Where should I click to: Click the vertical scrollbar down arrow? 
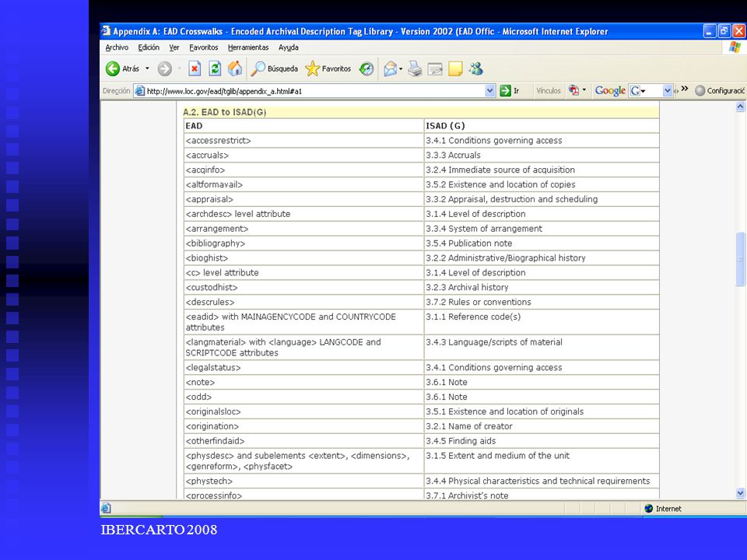click(740, 493)
